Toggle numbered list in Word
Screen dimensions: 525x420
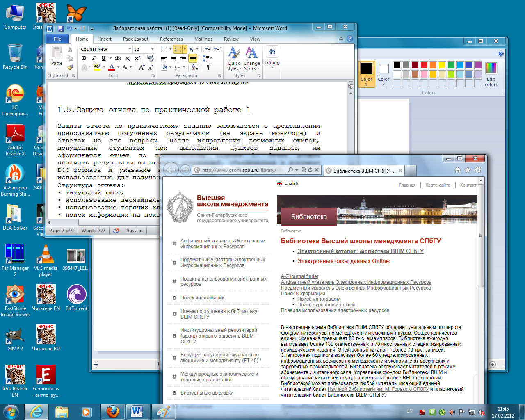click(178, 49)
